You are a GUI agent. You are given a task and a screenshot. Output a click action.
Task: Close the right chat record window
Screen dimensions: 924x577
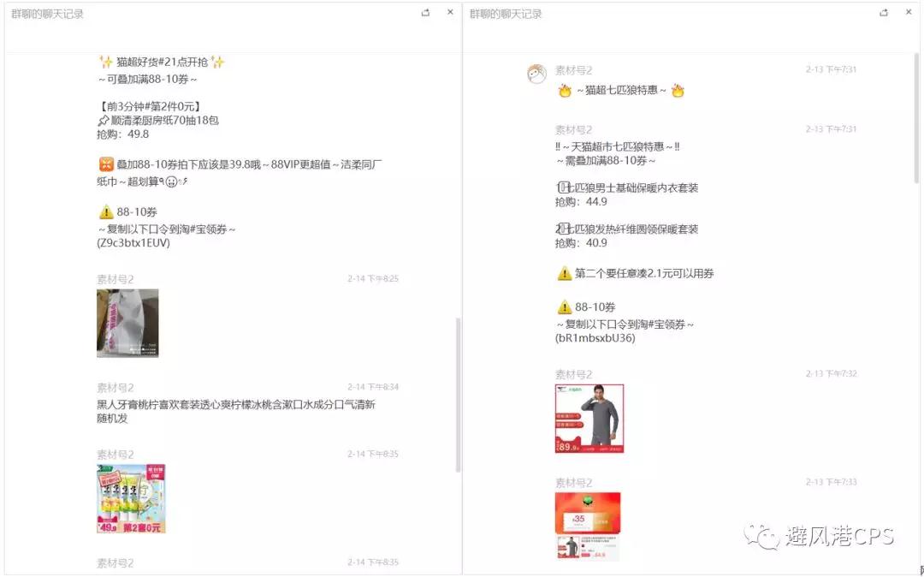[x=909, y=12]
